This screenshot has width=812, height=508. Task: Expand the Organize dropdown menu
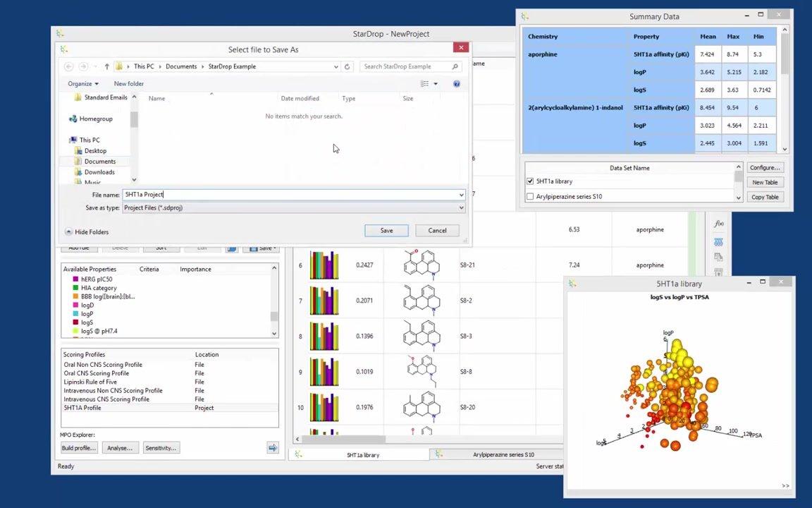pyautogui.click(x=83, y=84)
